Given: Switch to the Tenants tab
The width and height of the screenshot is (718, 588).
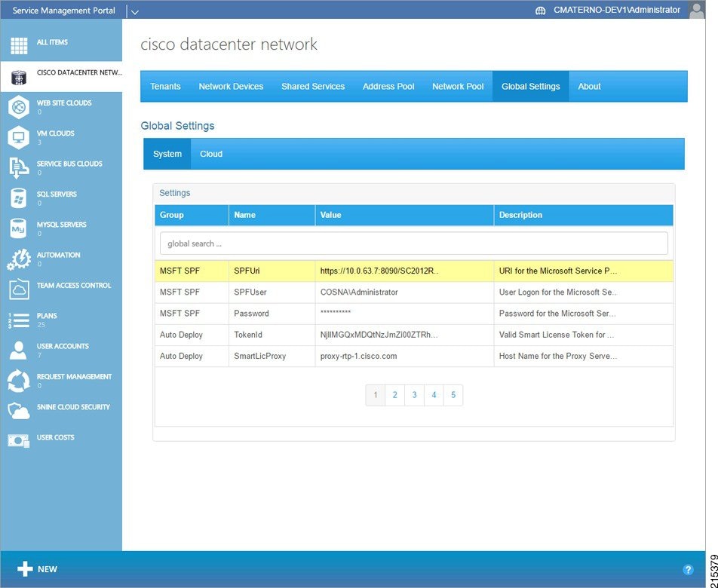Looking at the screenshot, I should click(165, 87).
